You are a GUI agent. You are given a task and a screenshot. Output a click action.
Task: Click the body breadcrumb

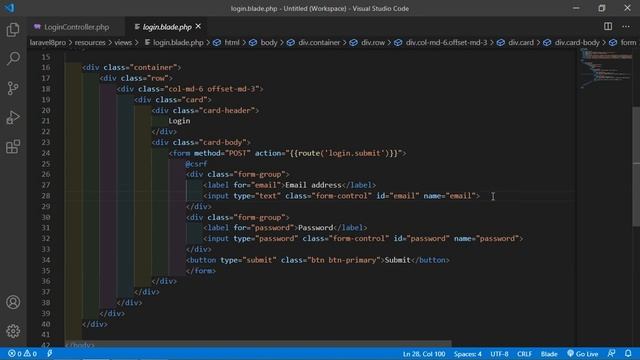pos(264,42)
